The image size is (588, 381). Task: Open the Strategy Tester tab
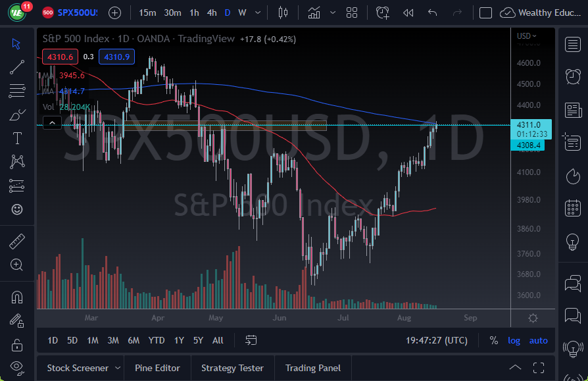[232, 368]
